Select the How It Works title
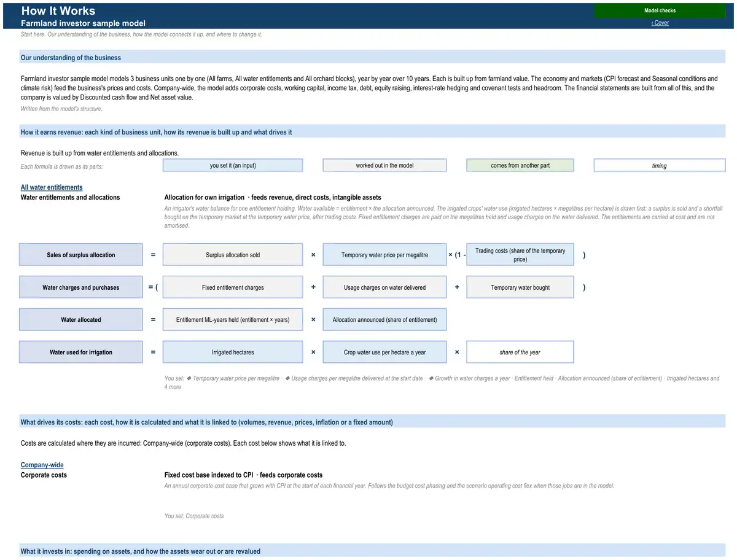737x560 pixels. pos(58,10)
